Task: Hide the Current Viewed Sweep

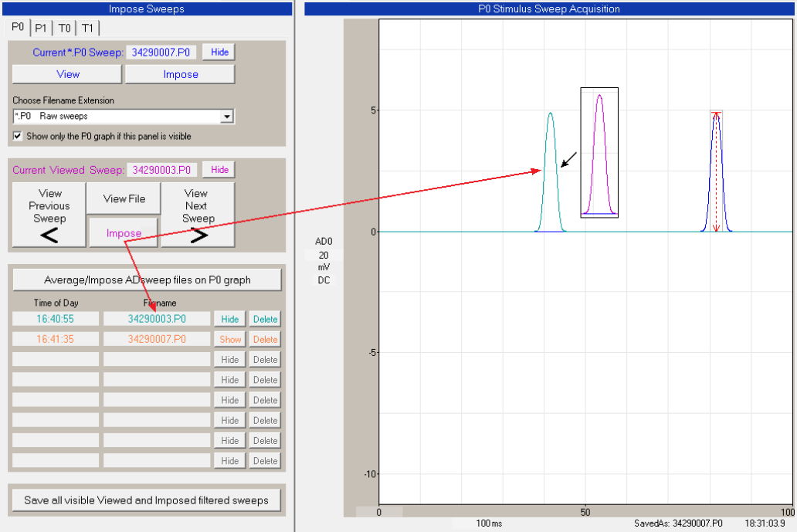Action: 219,169
